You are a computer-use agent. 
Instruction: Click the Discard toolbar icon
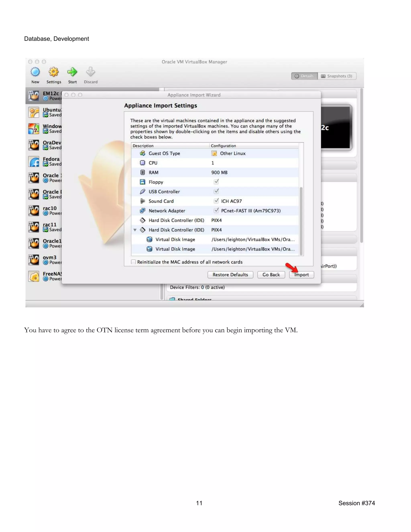(91, 72)
